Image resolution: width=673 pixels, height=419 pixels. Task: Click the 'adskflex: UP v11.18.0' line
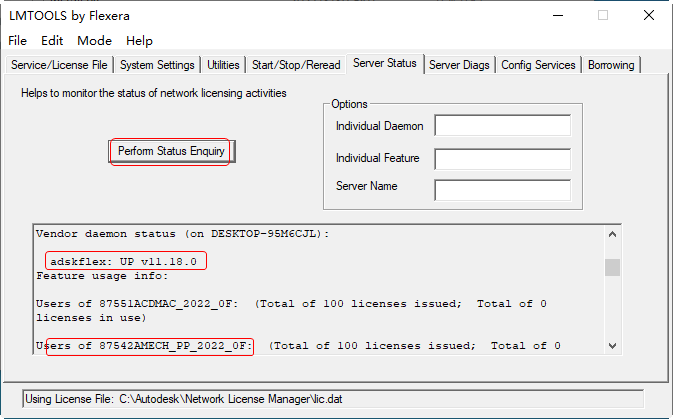click(x=124, y=261)
